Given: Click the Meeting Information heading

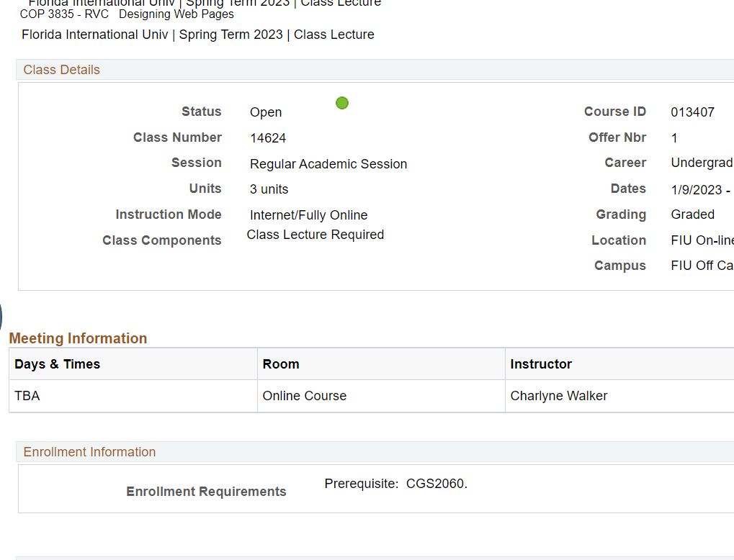Looking at the screenshot, I should (78, 338).
